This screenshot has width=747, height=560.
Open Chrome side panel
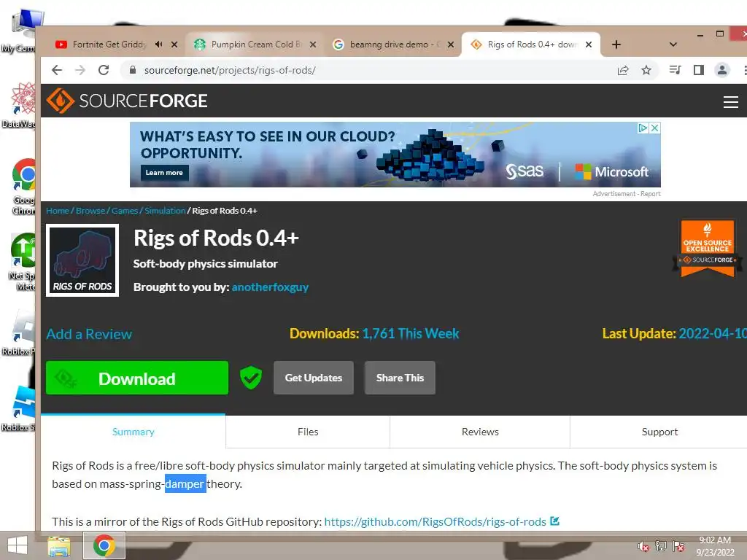[698, 71]
